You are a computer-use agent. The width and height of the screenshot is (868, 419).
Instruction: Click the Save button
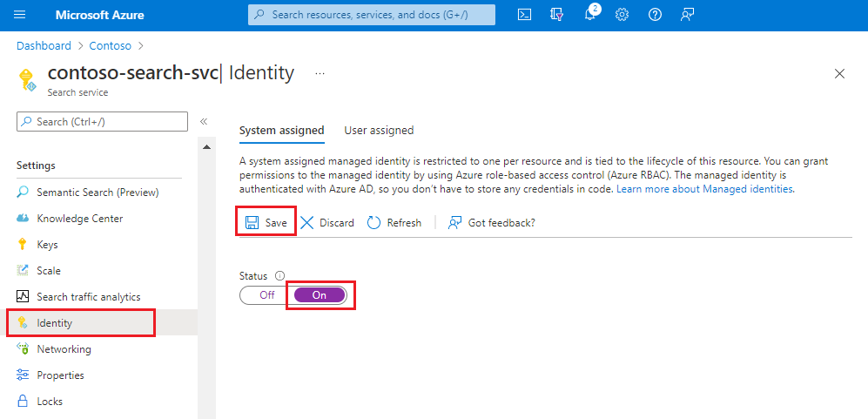coord(266,223)
